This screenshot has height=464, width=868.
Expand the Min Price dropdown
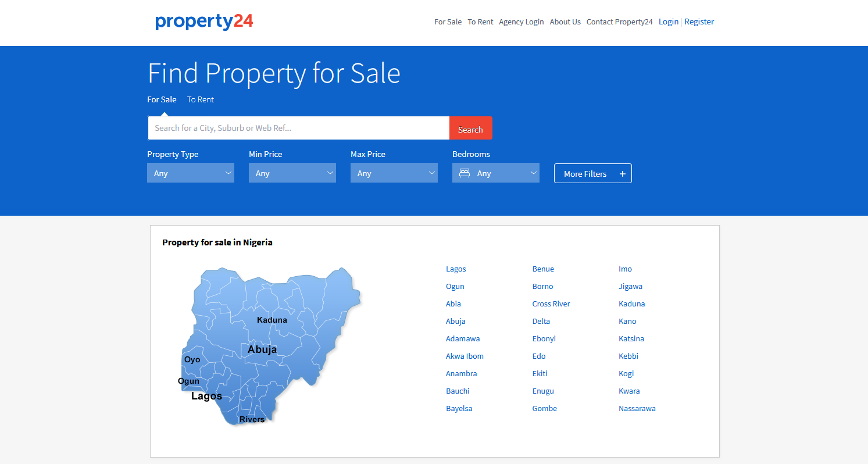click(292, 172)
